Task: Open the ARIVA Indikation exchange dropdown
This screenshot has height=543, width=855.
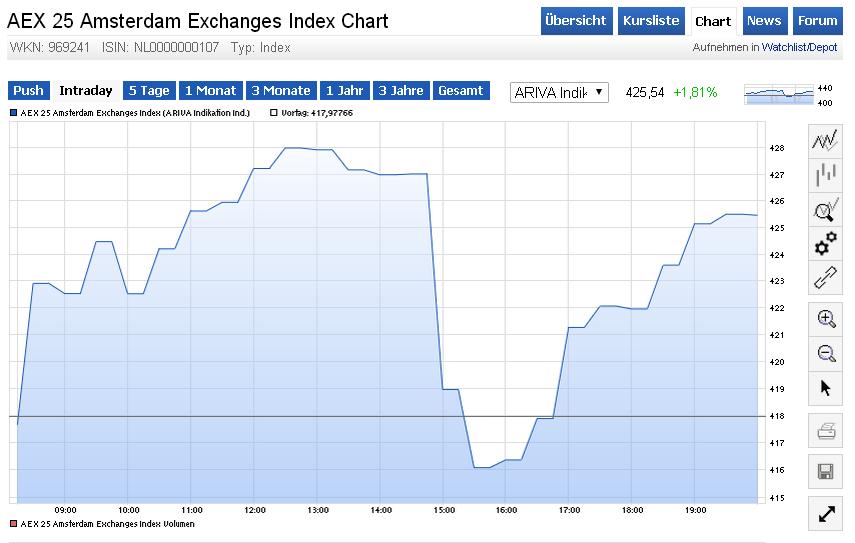Action: coord(559,92)
